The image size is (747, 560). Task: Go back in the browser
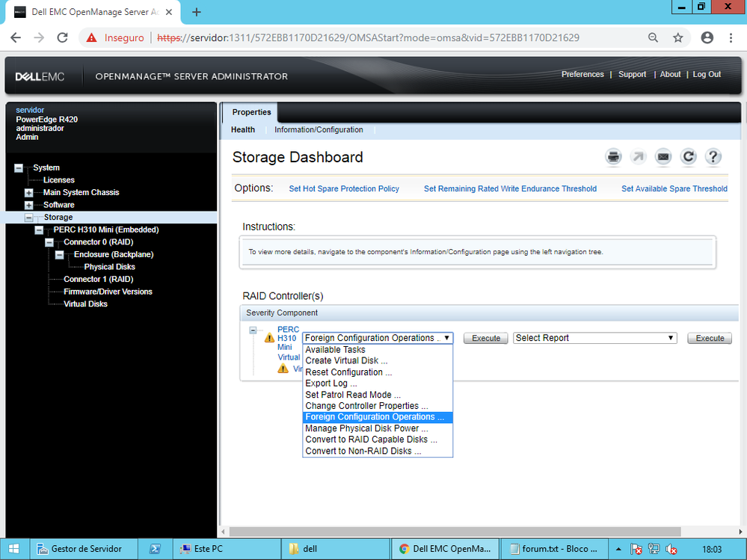pos(16,37)
